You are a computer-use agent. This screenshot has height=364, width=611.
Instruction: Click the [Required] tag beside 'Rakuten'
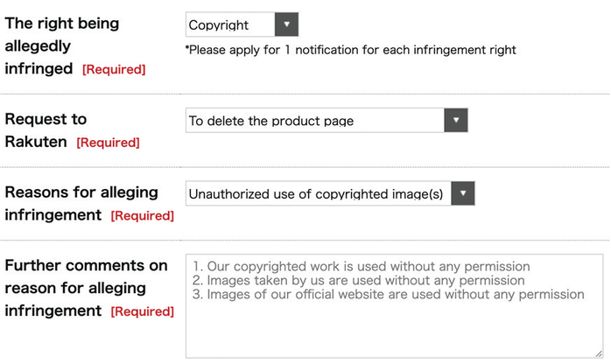(108, 143)
